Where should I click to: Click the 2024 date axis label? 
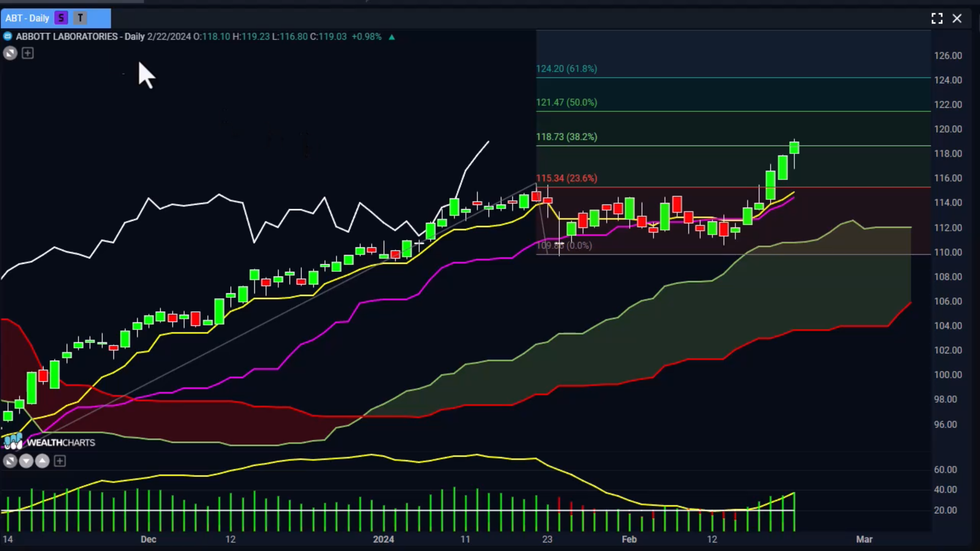pos(383,539)
